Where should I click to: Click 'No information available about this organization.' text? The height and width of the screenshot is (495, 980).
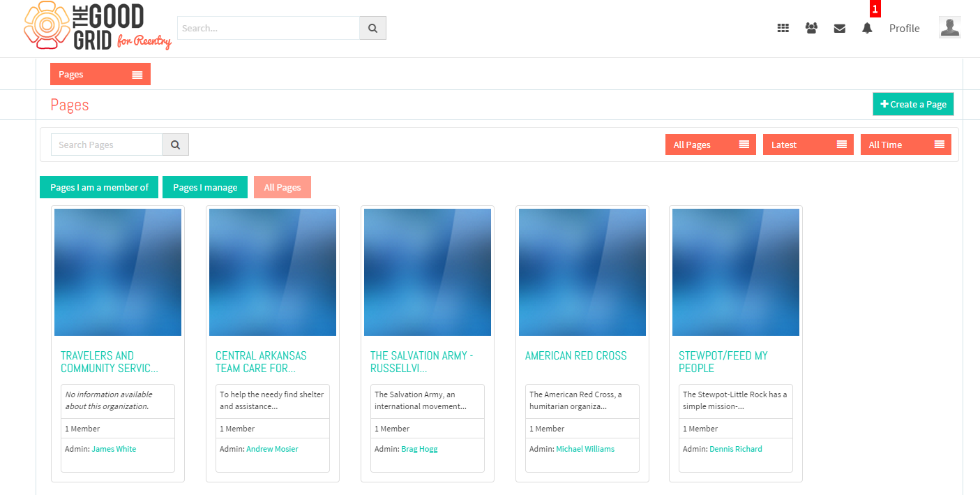[109, 400]
